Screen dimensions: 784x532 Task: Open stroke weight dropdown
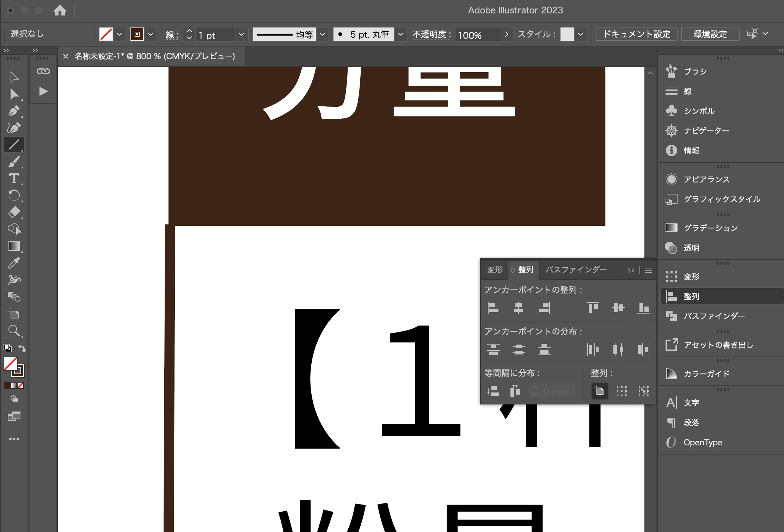point(241,35)
